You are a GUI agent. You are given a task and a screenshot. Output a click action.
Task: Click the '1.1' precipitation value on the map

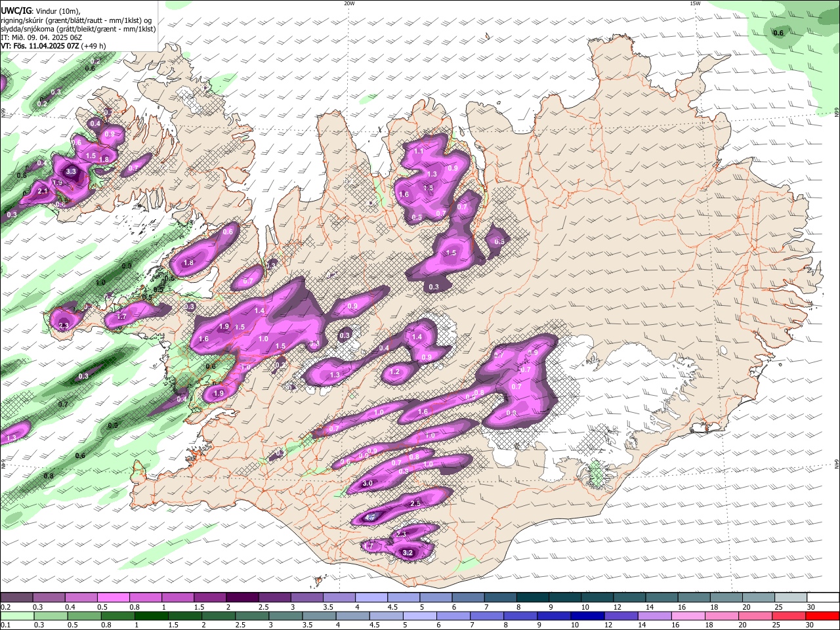[418, 152]
